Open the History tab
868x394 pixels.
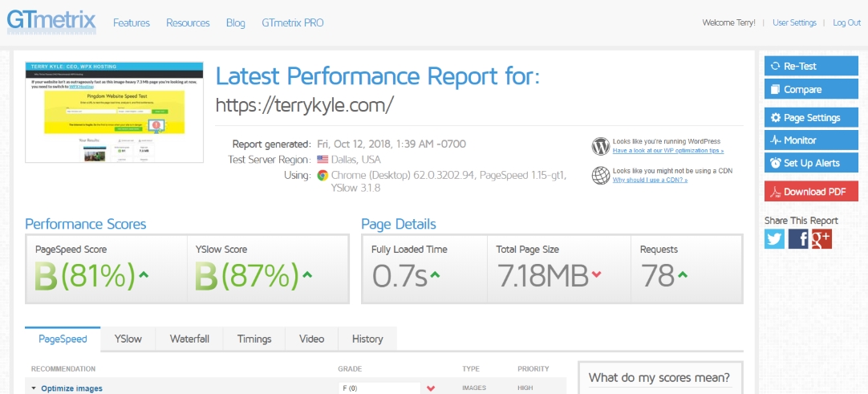click(367, 339)
